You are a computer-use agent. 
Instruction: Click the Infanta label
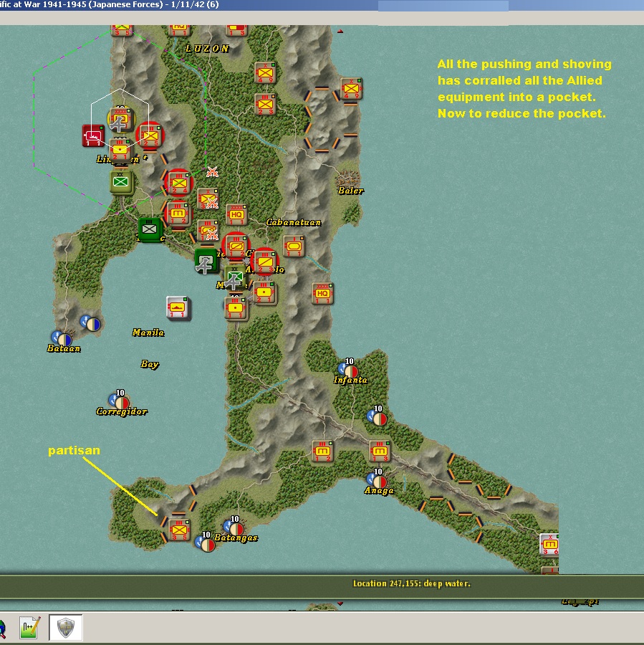pos(350,380)
